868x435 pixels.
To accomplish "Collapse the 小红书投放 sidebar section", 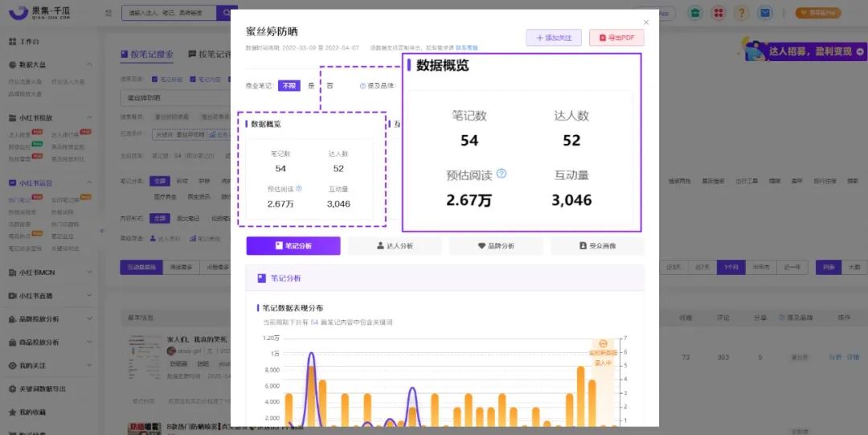I will (x=89, y=118).
